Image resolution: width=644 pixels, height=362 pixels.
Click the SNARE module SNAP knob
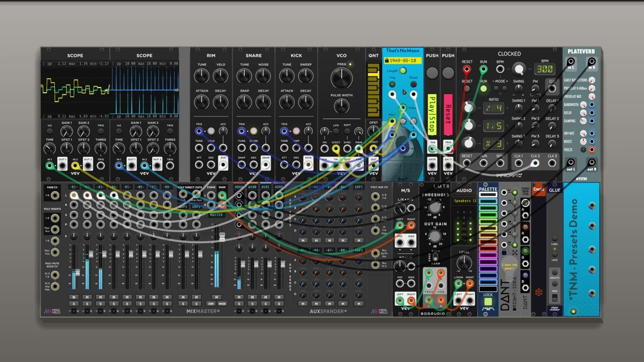coord(245,102)
